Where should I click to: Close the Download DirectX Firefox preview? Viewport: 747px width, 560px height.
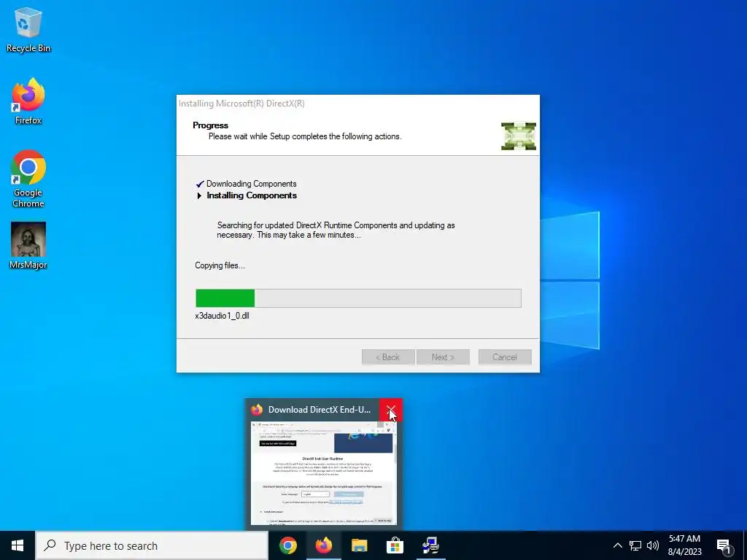coord(391,410)
